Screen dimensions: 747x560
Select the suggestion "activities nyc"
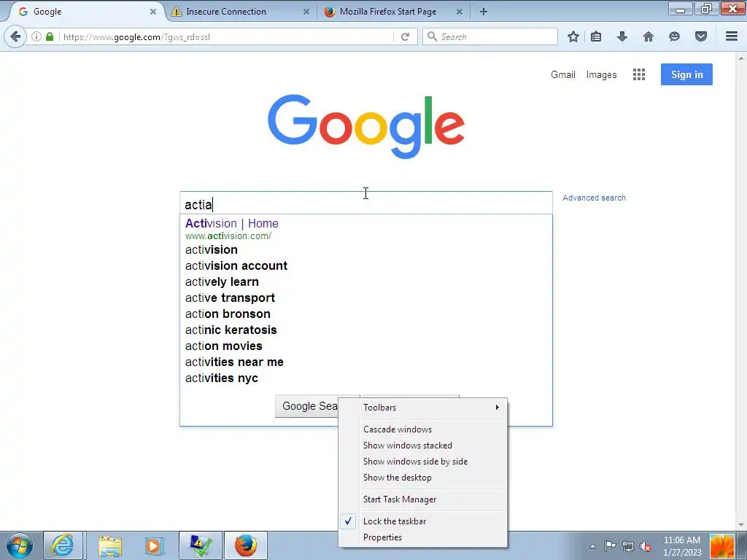[x=366, y=378]
